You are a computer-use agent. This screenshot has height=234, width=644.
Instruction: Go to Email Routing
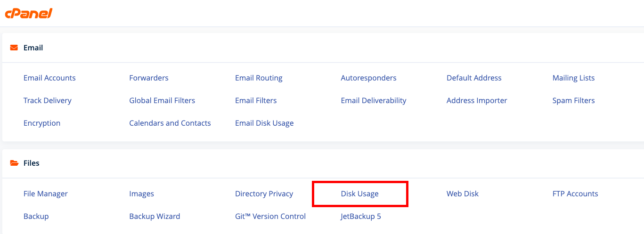[259, 78]
